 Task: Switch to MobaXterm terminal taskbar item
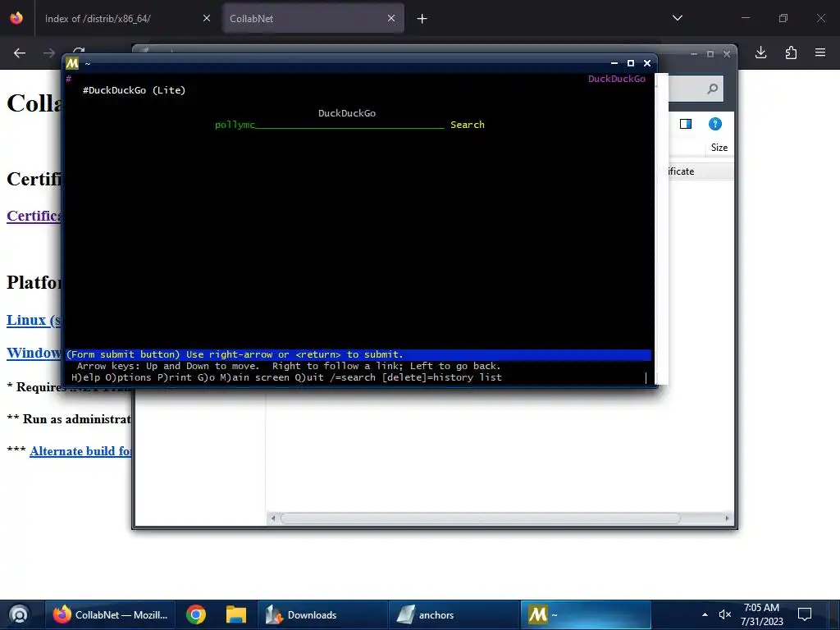click(x=586, y=615)
